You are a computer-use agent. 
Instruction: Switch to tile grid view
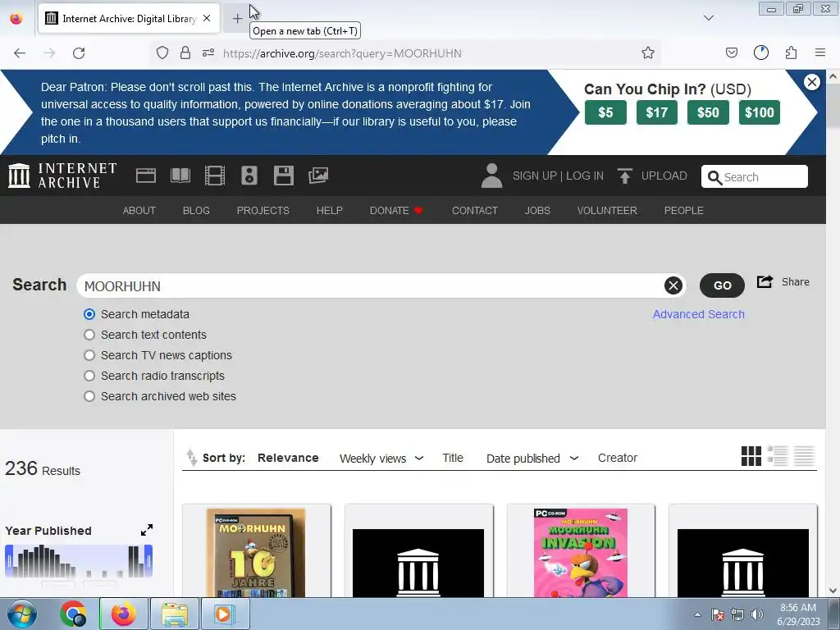[751, 456]
